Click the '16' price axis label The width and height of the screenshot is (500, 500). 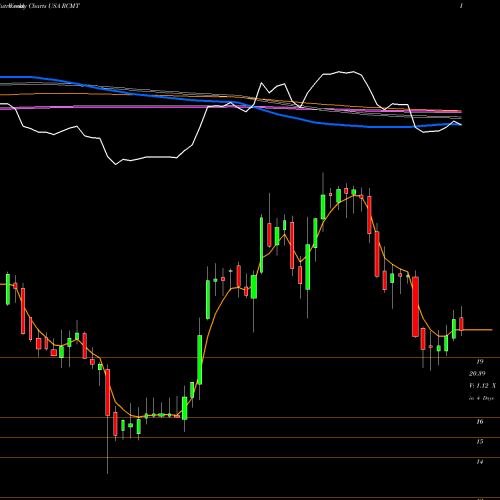480,422
